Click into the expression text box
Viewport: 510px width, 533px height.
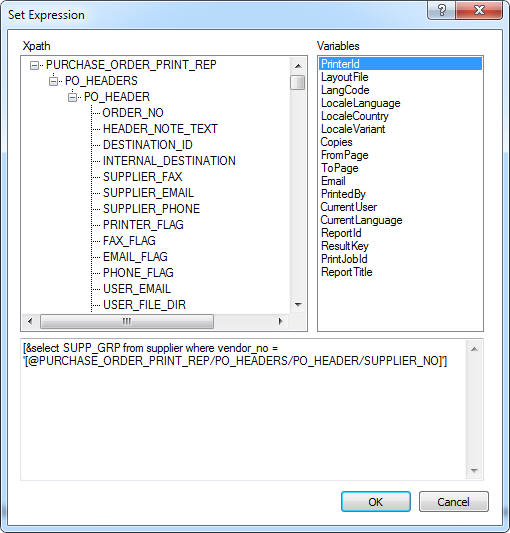[243, 409]
